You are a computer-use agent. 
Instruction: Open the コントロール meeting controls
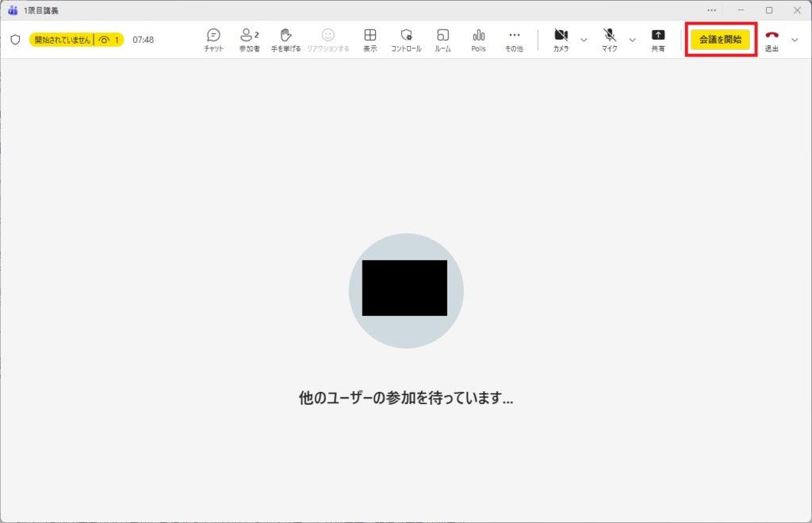point(406,39)
